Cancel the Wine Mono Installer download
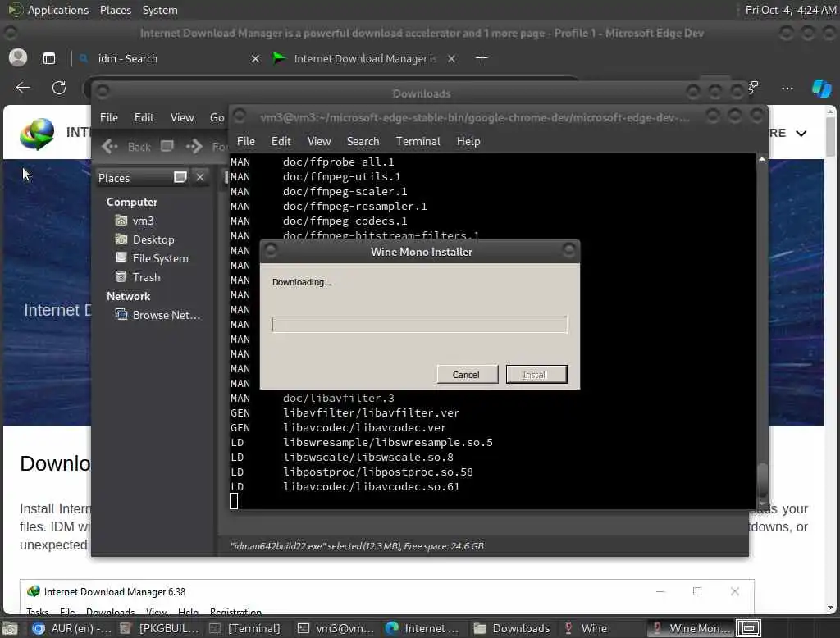Image resolution: width=840 pixels, height=638 pixels. 467,375
